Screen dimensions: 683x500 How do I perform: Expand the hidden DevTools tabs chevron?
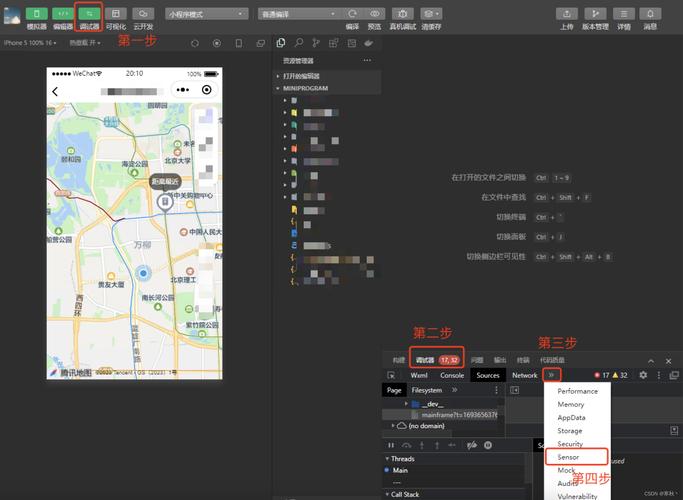(x=551, y=375)
